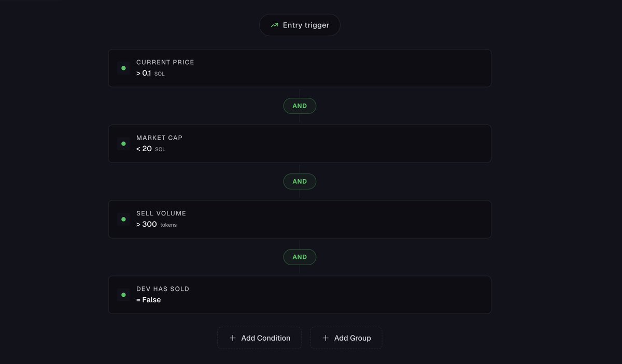This screenshot has width=622, height=364.
Task: Toggle the green status dot for Sell Volume
Action: pyautogui.click(x=123, y=219)
